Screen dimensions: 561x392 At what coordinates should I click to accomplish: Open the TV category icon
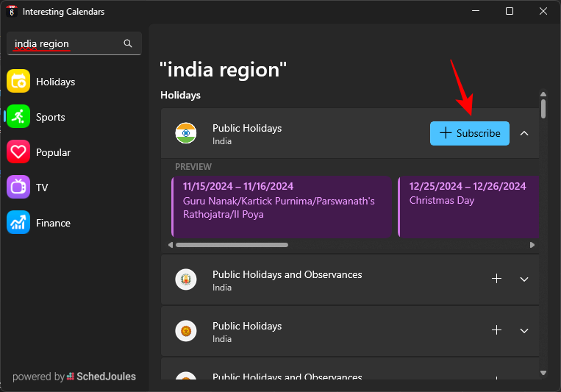(18, 188)
